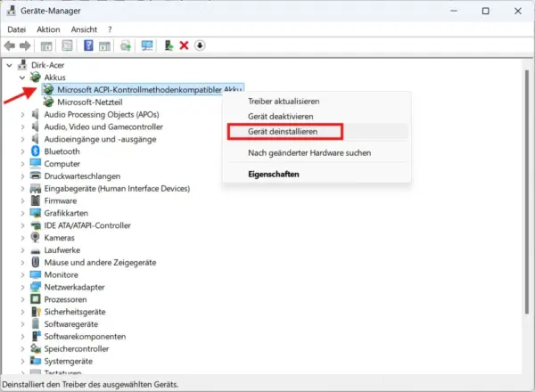Click the vertical scrollbar thumb of device tree
The height and width of the screenshot is (392, 535).
coord(527,192)
